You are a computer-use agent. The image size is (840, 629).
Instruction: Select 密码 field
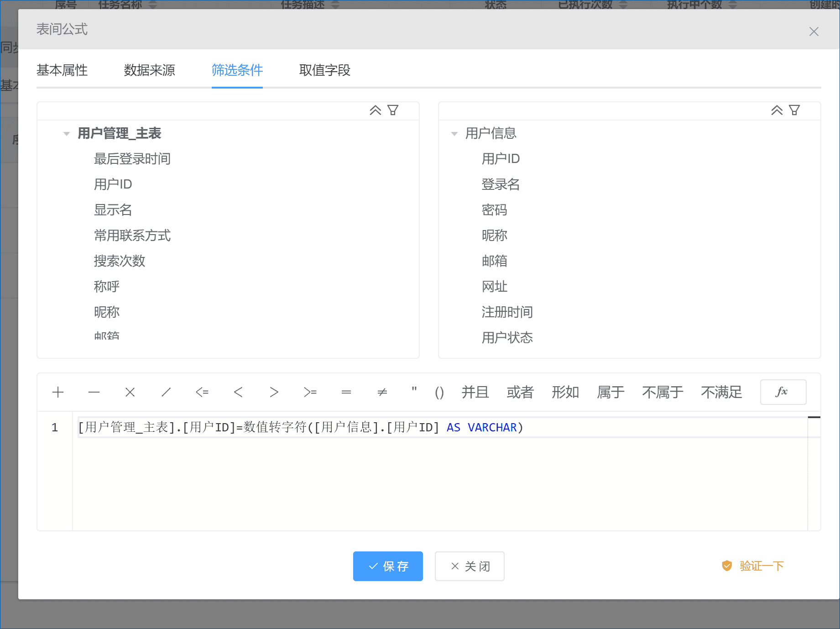(x=495, y=210)
